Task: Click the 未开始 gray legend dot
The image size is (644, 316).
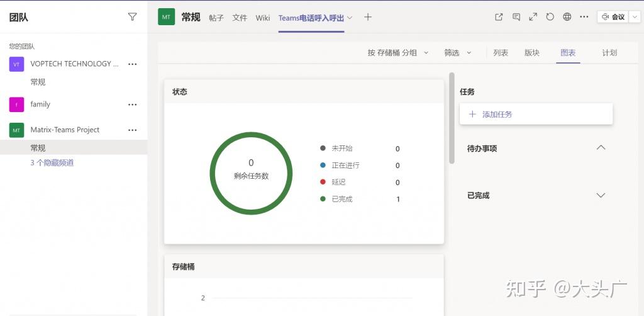Action: click(323, 149)
